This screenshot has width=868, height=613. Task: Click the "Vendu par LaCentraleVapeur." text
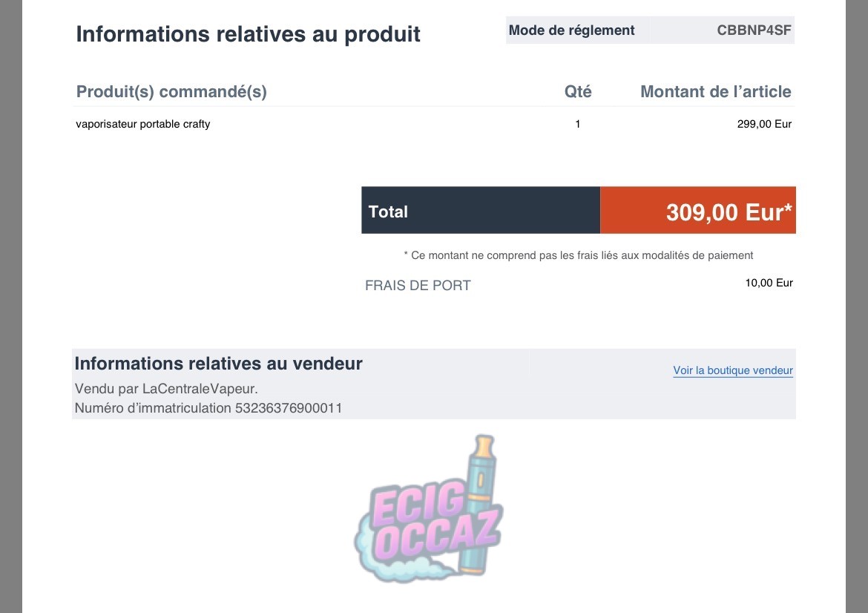[x=166, y=388]
